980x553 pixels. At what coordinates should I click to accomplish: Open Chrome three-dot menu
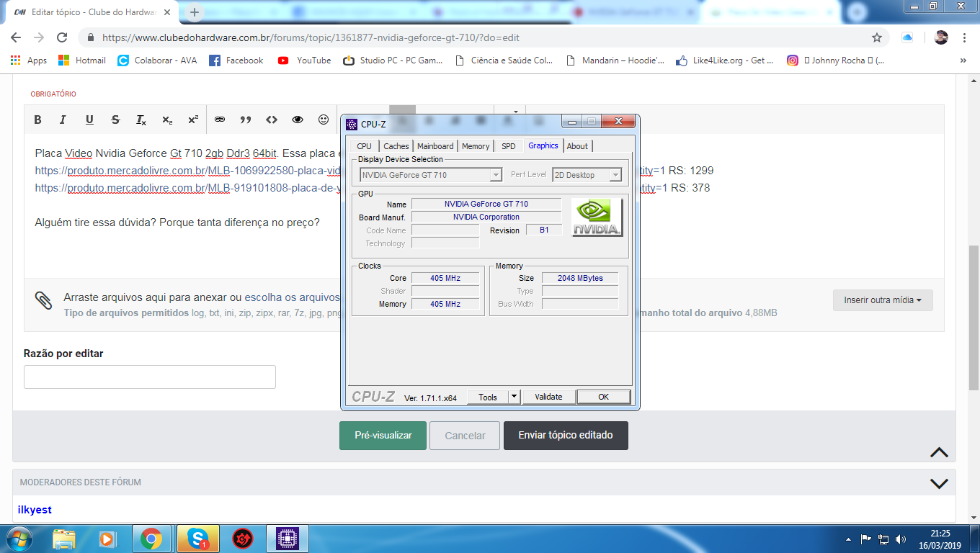[x=964, y=37]
